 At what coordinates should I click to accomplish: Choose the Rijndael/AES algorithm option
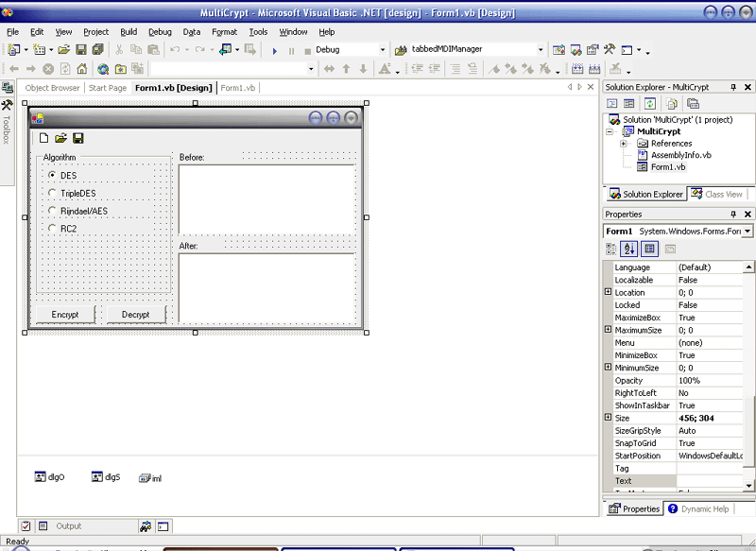[x=53, y=211]
